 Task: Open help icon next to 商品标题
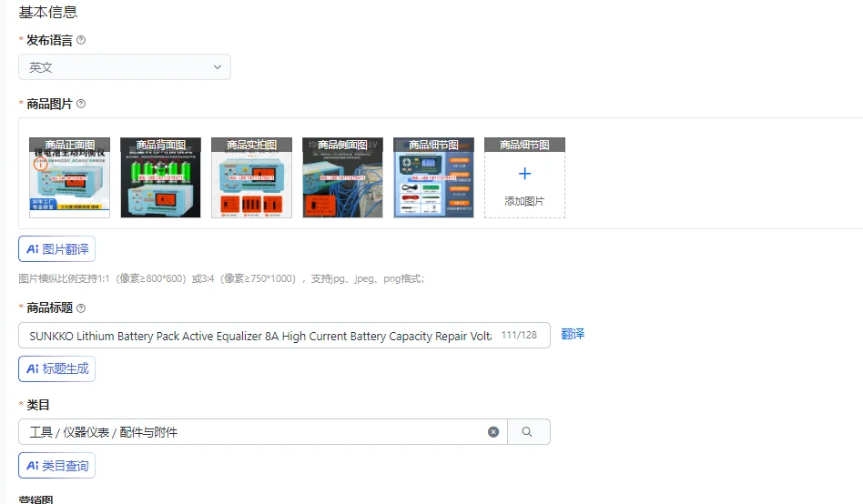pos(81,308)
